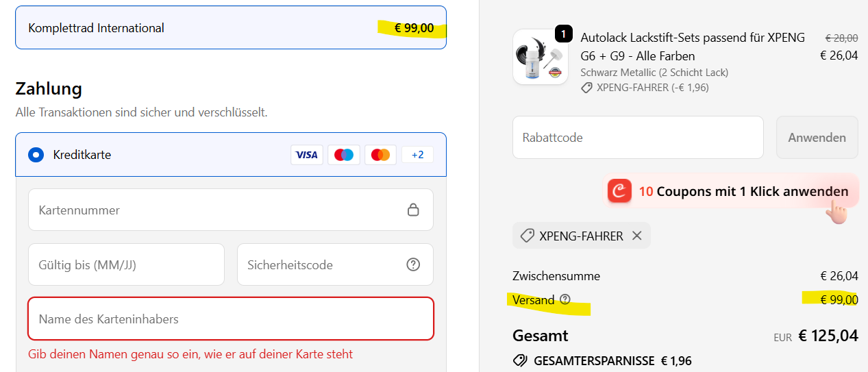Click the red coupon extension logo icon

619,191
